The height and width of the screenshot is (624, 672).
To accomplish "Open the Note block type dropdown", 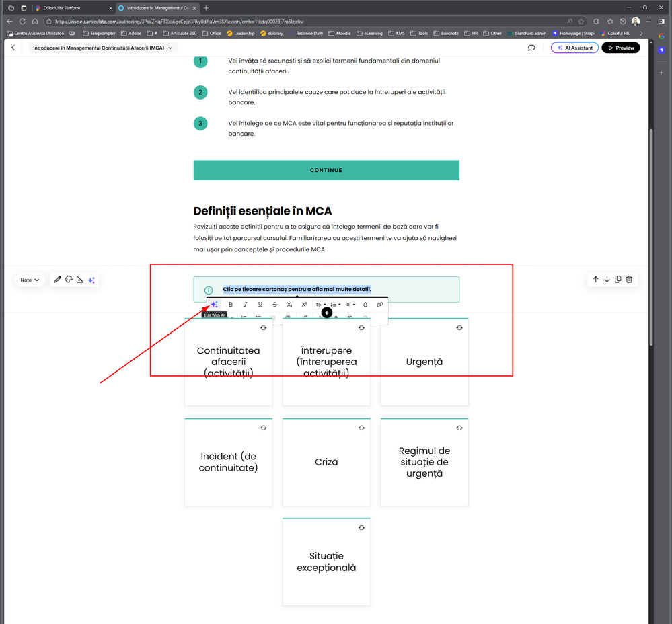I will (x=30, y=280).
